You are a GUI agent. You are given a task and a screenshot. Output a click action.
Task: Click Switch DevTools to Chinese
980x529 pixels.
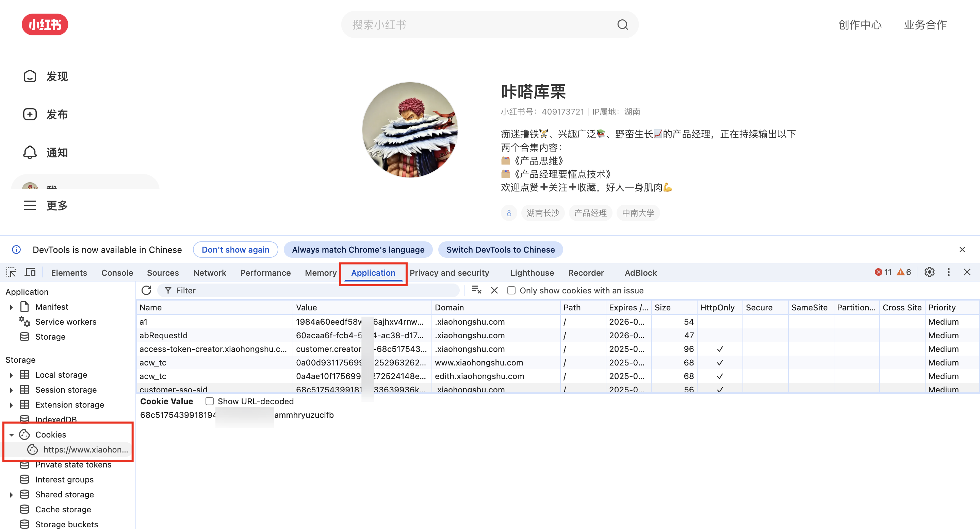500,250
